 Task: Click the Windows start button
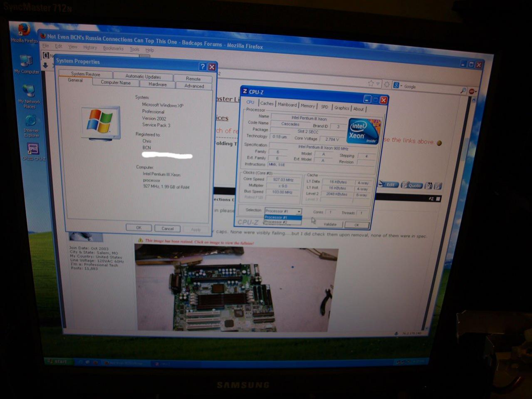pos(58,361)
